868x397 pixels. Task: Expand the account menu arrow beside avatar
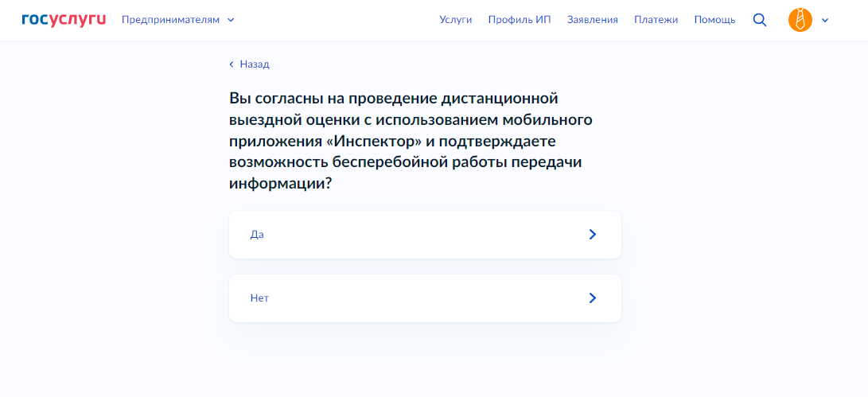pyautogui.click(x=825, y=21)
